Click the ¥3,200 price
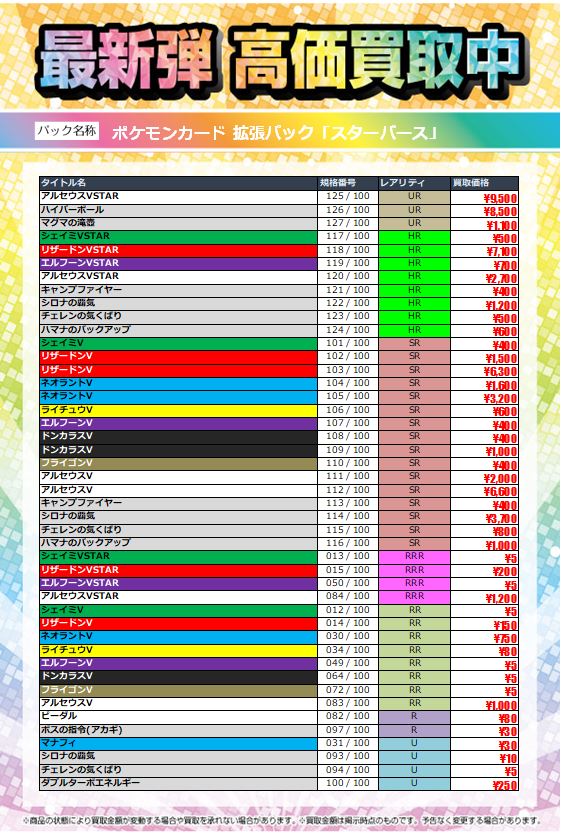The height and width of the screenshot is (840, 565). [x=500, y=399]
